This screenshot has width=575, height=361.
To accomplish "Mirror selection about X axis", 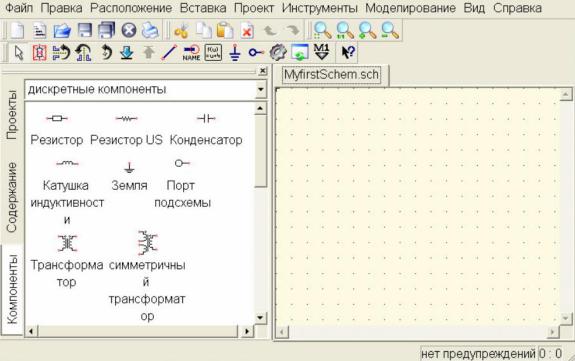I will click(x=61, y=53).
